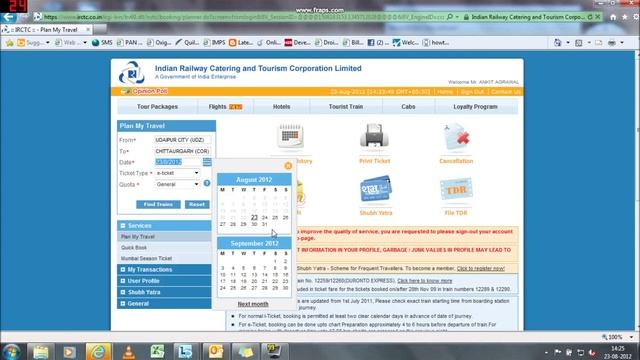
Task: Click the printer icon in command bar
Action: pos(612,42)
